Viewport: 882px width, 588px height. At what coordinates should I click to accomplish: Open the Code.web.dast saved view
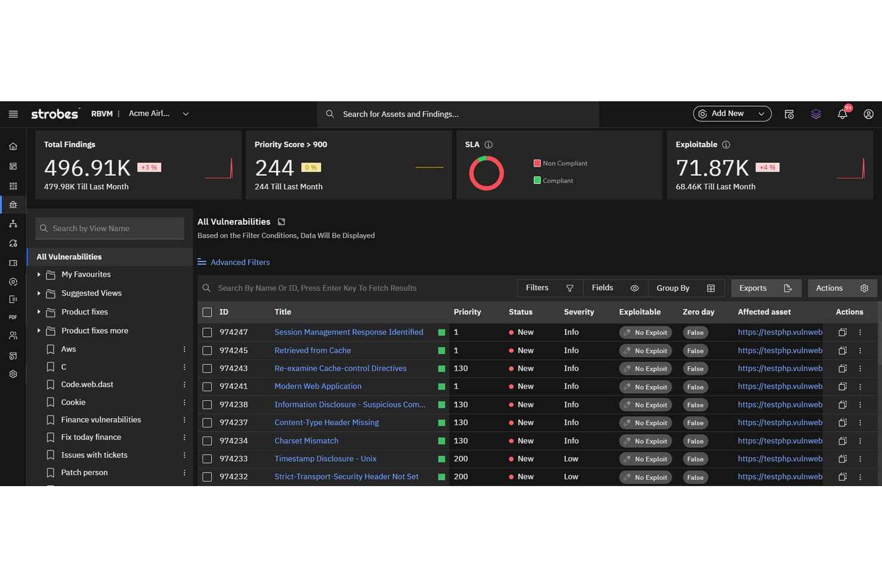tap(87, 385)
